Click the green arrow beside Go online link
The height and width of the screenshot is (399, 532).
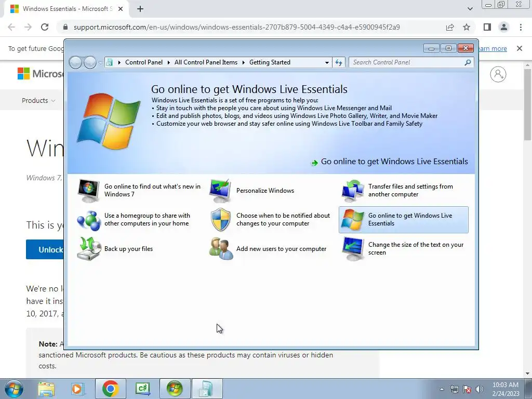(x=314, y=163)
